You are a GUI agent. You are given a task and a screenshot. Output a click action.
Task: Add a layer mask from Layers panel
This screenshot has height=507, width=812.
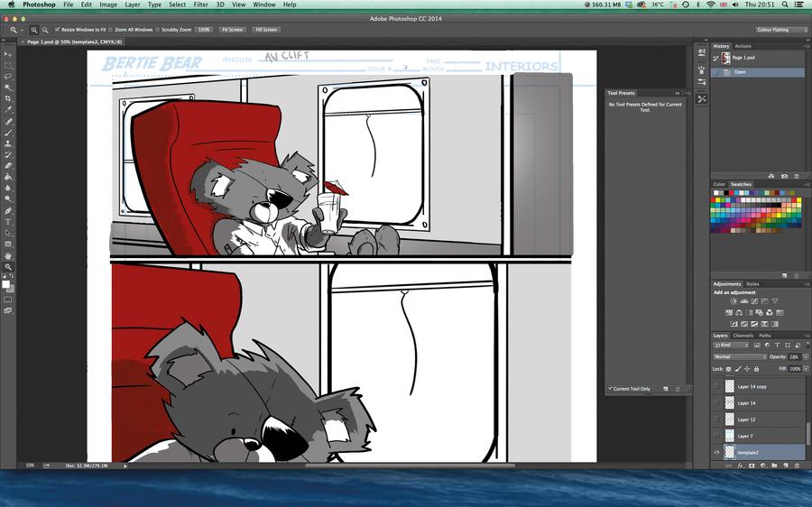[752, 466]
